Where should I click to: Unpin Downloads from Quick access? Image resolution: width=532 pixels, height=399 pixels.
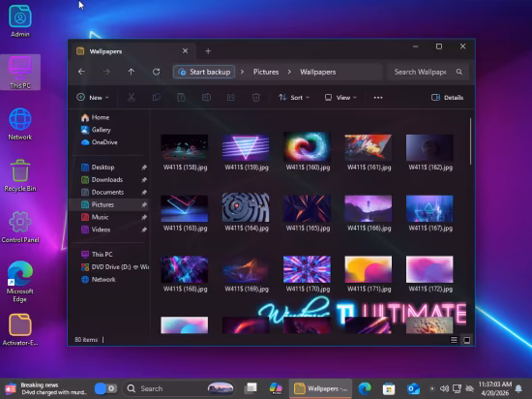coord(144,180)
